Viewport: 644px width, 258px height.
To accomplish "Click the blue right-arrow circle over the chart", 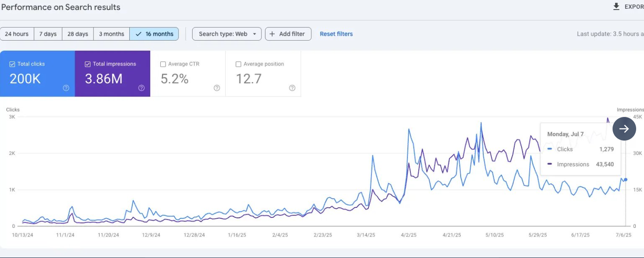I will pos(624,129).
